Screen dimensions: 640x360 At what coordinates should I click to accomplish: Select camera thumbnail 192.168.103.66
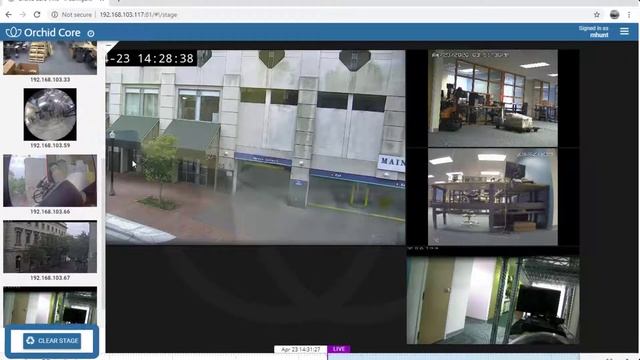point(50,180)
